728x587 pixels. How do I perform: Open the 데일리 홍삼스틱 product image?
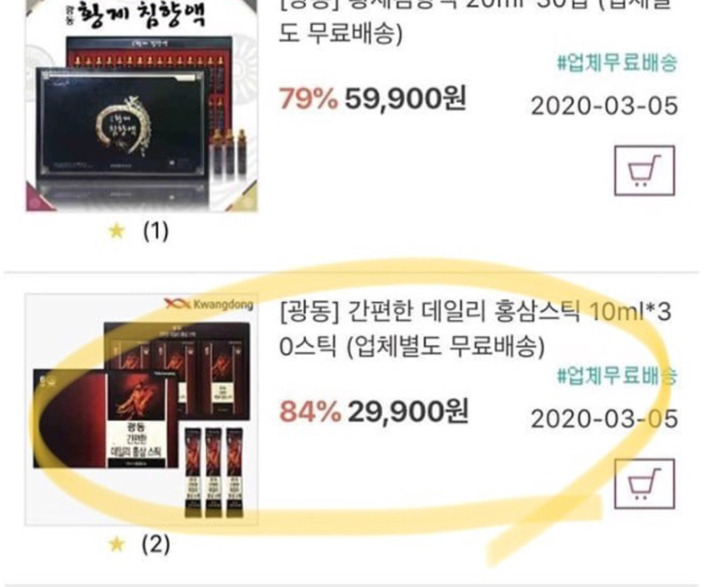coord(141,409)
